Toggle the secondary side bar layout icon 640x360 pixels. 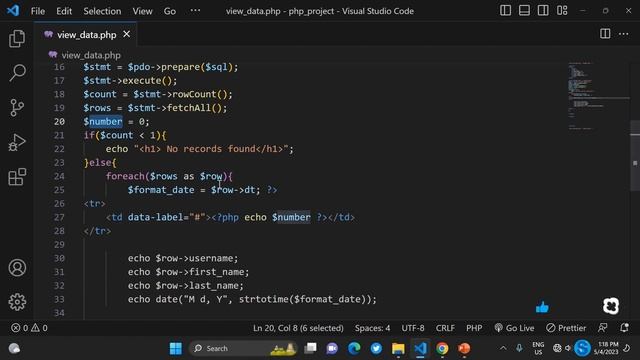543,11
